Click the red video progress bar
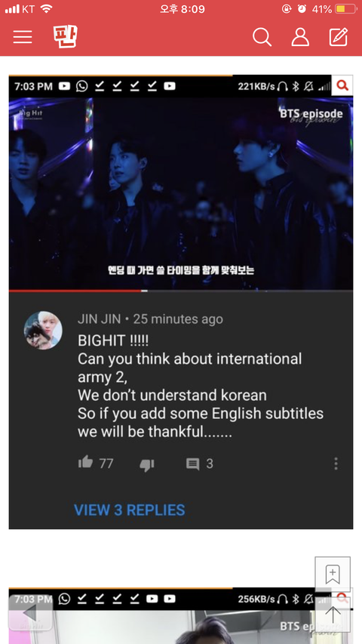This screenshot has height=644, width=362. click(75, 291)
